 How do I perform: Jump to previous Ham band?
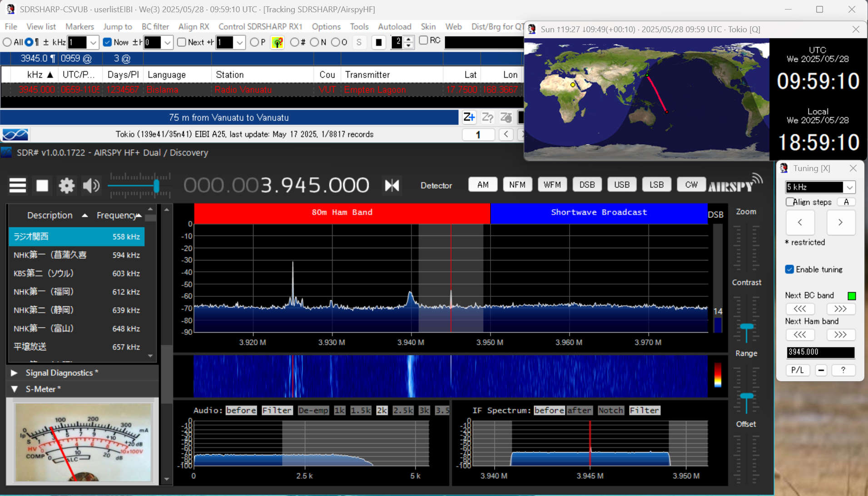pos(800,334)
